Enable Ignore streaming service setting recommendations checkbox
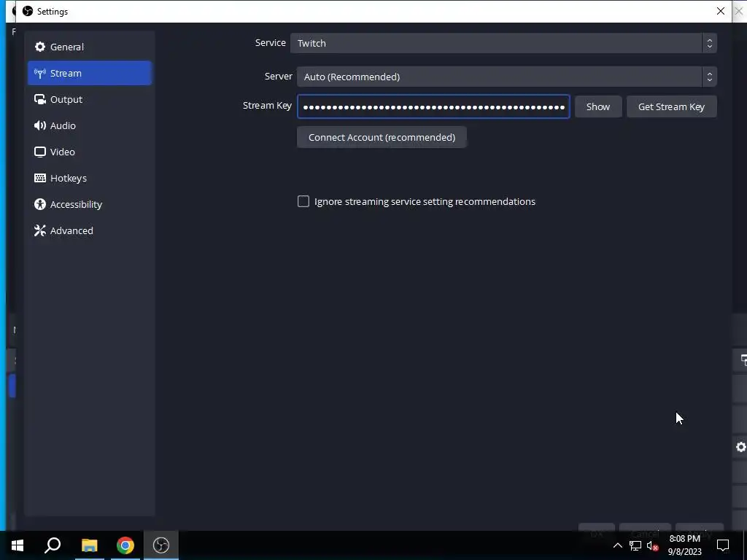Screen dimensions: 747x560 pyautogui.click(x=303, y=201)
